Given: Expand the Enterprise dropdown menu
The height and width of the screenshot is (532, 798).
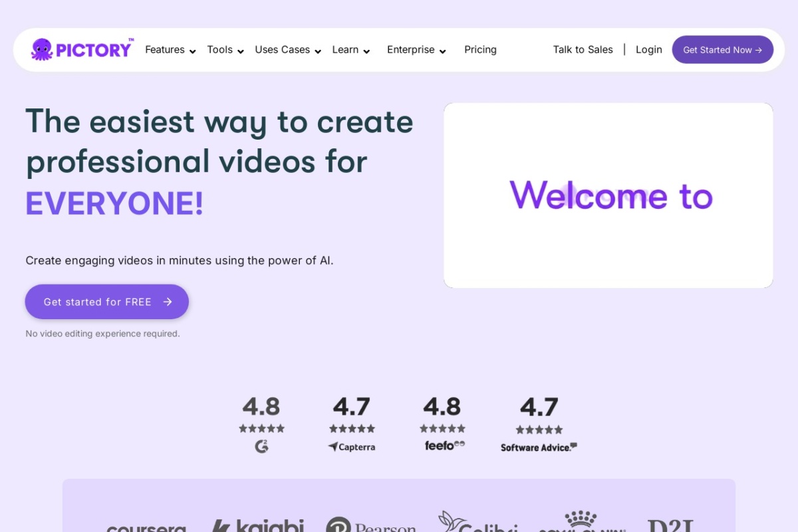Looking at the screenshot, I should [x=416, y=50].
